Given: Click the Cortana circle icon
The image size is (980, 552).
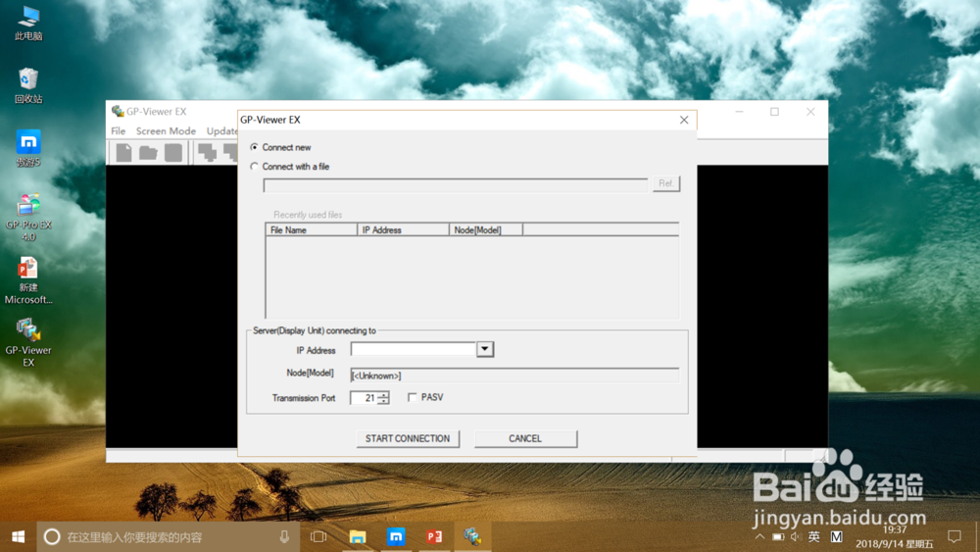Looking at the screenshot, I should 52,536.
